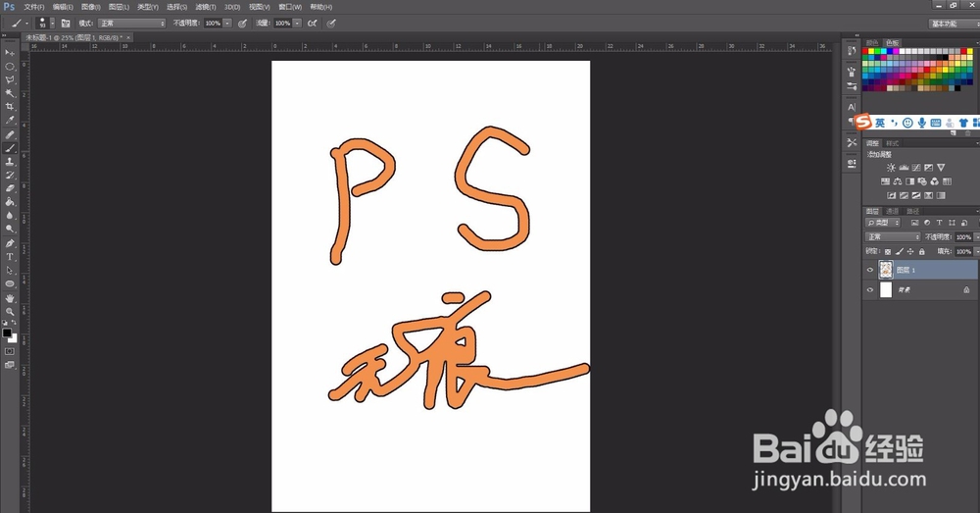Select the Hand tool

click(x=10, y=298)
